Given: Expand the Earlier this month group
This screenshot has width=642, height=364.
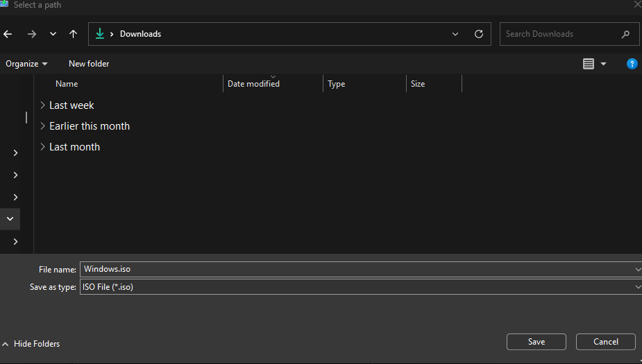Looking at the screenshot, I should tap(43, 126).
